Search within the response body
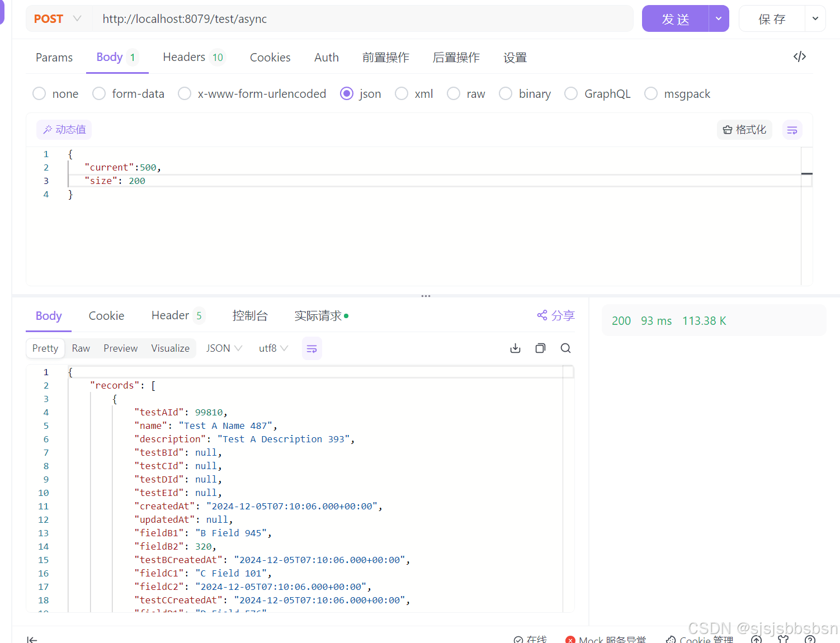This screenshot has height=643, width=840. tap(565, 348)
